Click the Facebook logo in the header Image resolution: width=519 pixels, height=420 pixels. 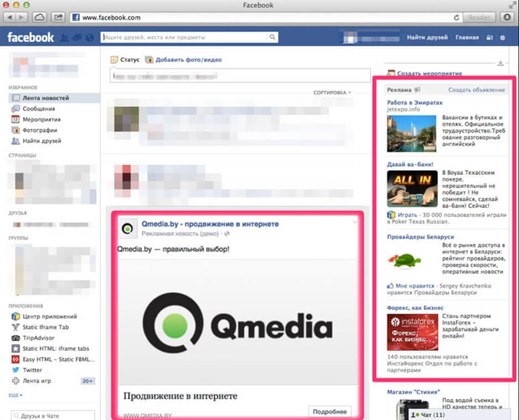tap(30, 37)
